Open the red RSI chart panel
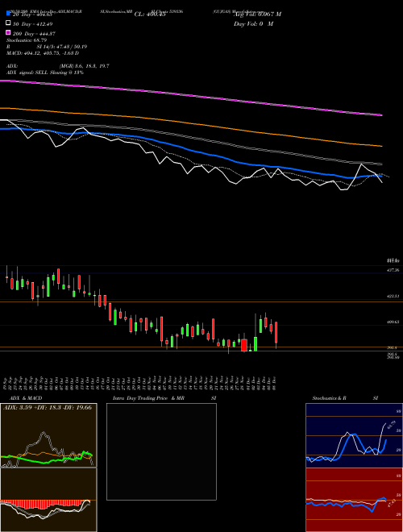 (x=354, y=500)
